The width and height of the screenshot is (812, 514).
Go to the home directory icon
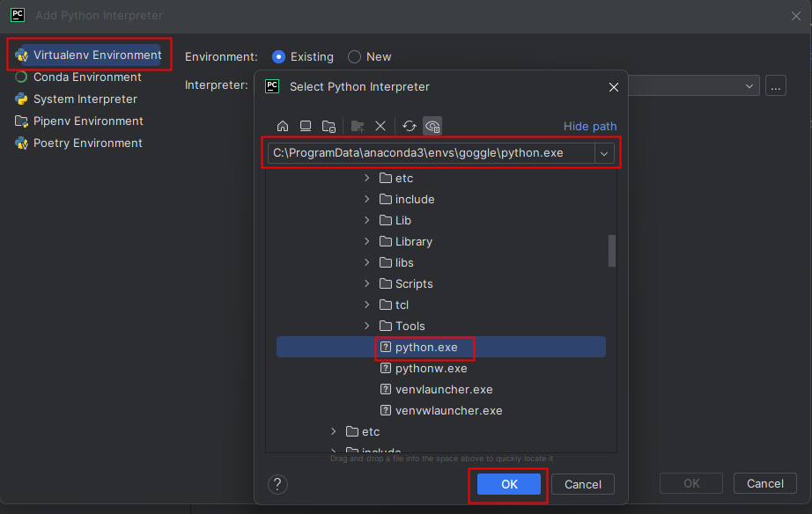pos(282,126)
